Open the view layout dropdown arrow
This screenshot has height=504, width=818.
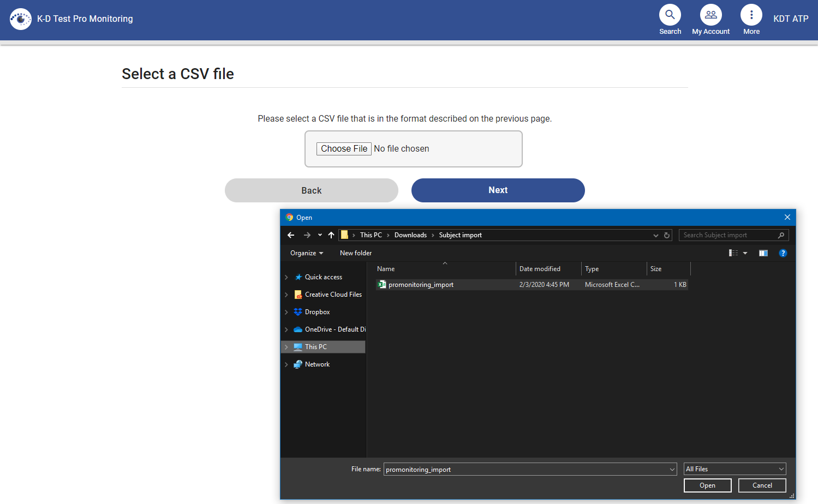pos(745,253)
